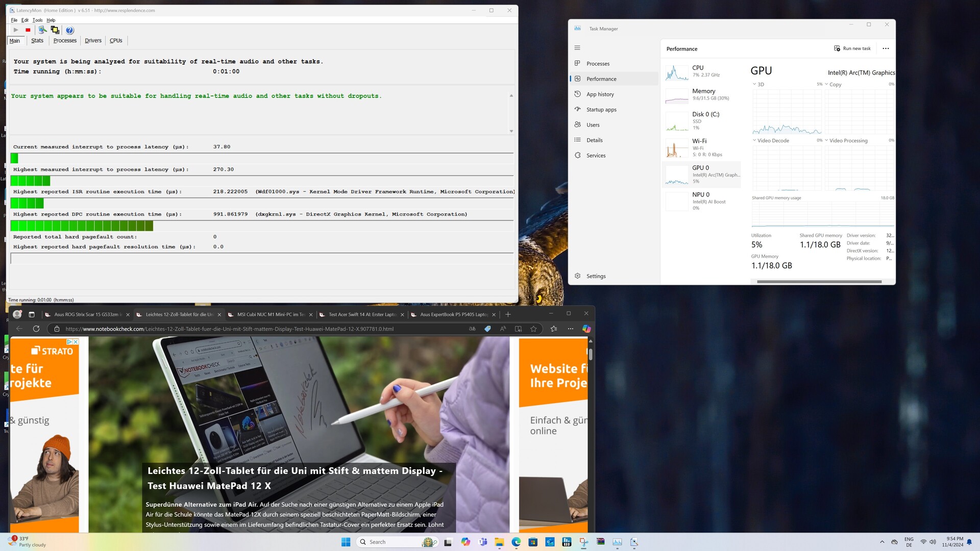Open the translate page icon in address bar

point(472,329)
